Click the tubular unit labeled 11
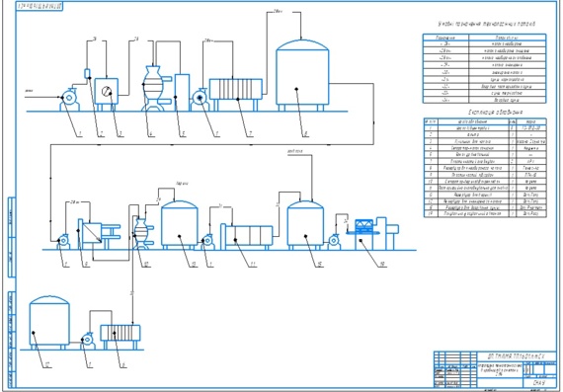This screenshot has height=392, width=563. (247, 237)
